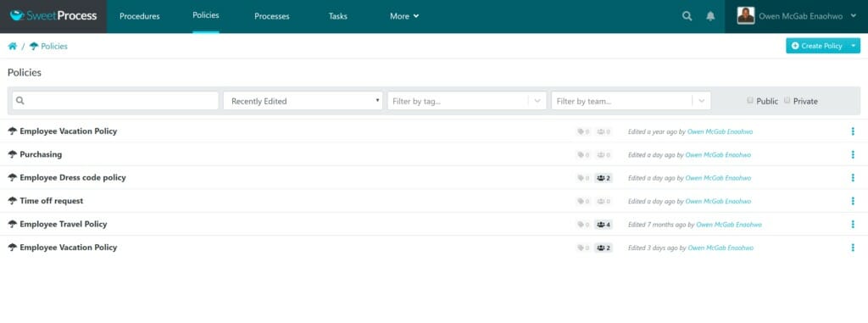Screen dimensions: 868x323
Task: Click editor name link on Employee Travel Policy row
Action: coord(728,225)
